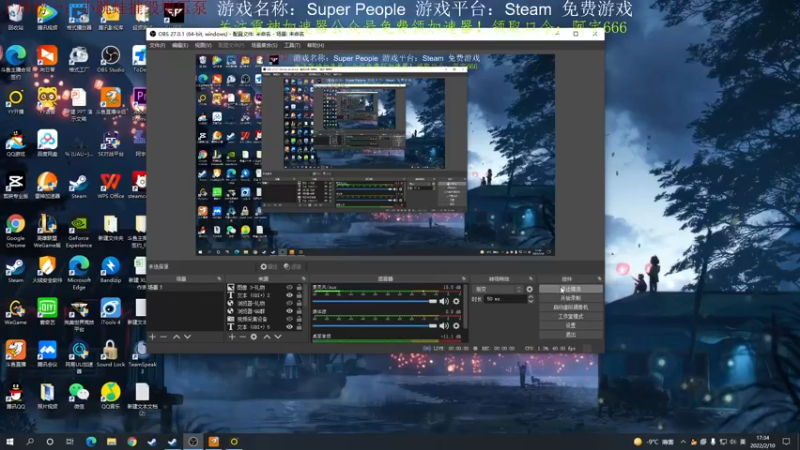Add a new source with plus icon
Image resolution: width=800 pixels, height=450 pixels.
click(x=232, y=337)
